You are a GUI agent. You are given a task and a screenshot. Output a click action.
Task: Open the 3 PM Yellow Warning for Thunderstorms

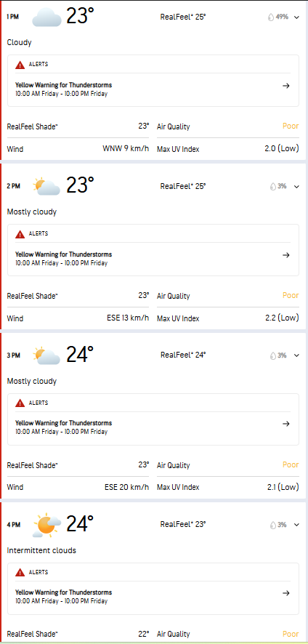(153, 427)
